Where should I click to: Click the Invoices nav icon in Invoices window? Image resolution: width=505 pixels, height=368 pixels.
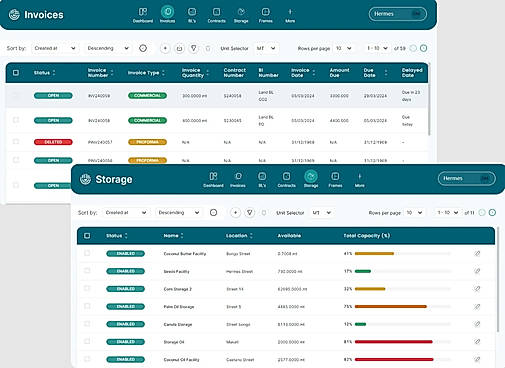(x=167, y=12)
